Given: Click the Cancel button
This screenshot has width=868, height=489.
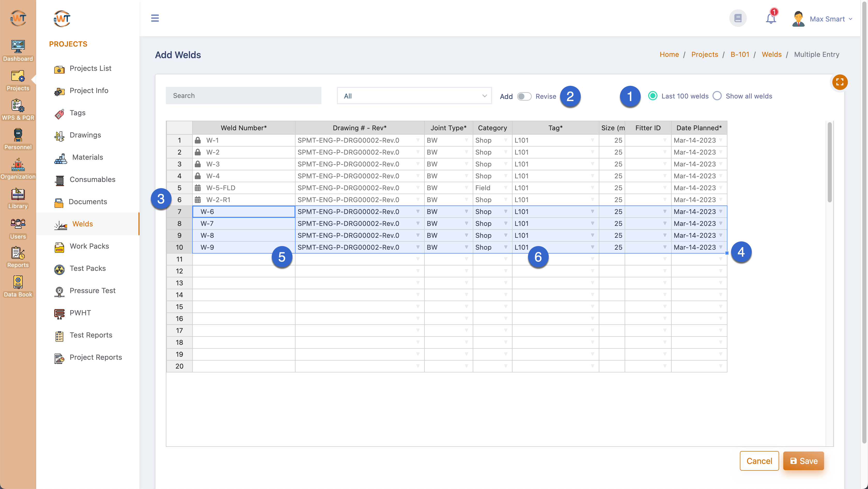Looking at the screenshot, I should [x=759, y=461].
